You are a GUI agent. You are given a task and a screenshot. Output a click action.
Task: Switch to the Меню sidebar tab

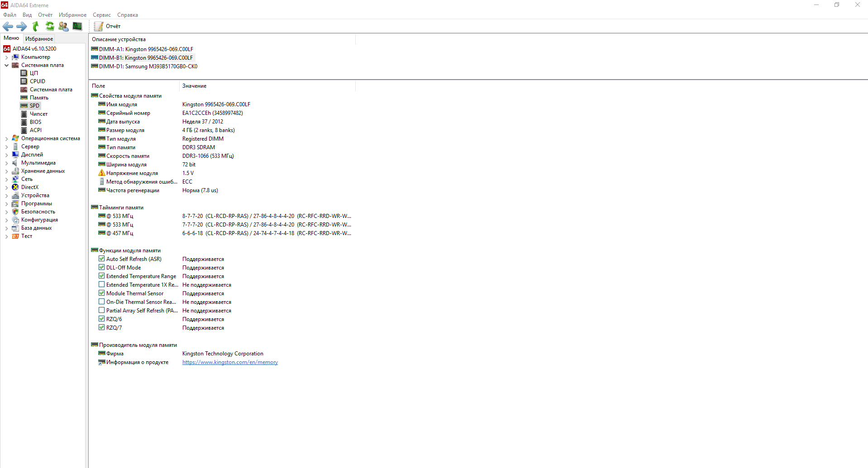pos(11,38)
